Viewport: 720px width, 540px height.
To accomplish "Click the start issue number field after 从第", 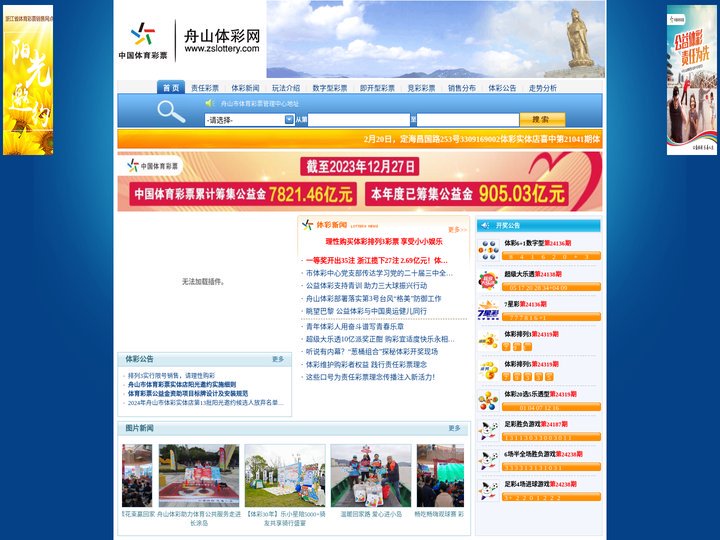I will pyautogui.click(x=359, y=120).
